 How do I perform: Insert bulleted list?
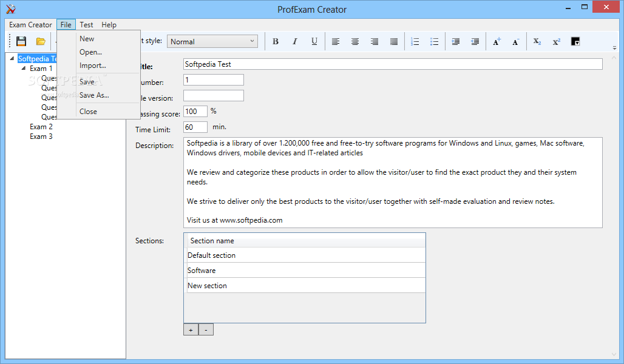click(x=435, y=41)
